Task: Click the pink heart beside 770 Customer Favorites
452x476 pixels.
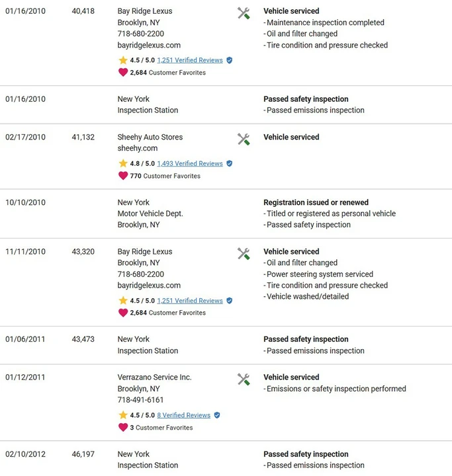Action: (123, 176)
